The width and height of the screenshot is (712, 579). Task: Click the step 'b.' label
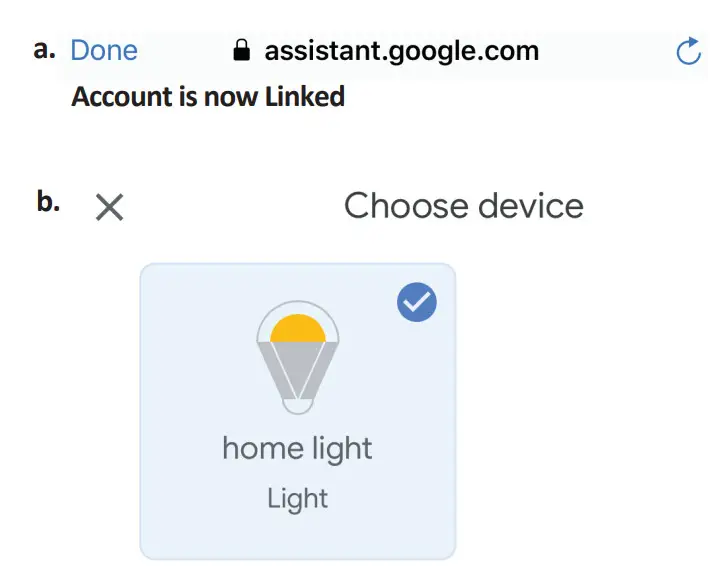[48, 201]
